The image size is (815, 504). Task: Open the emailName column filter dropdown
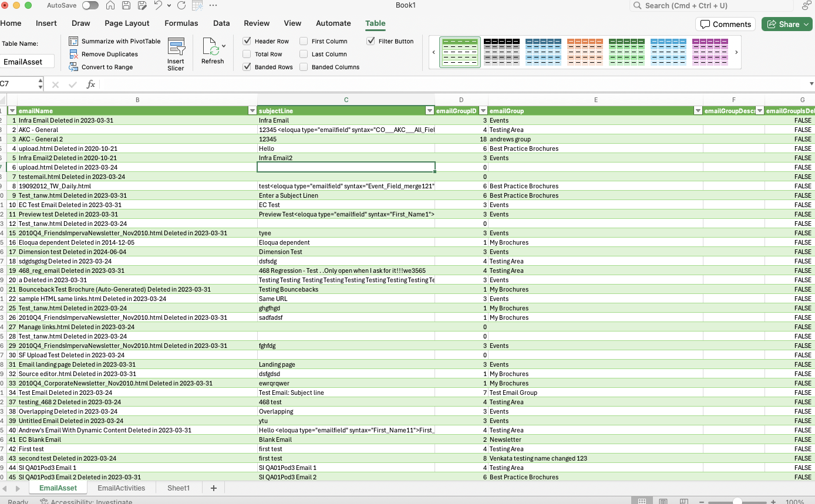pos(252,111)
